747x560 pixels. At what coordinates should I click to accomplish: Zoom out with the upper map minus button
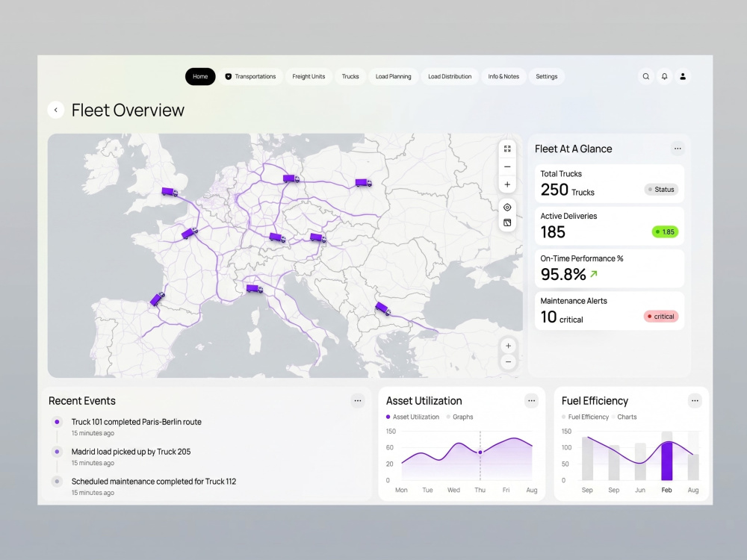[x=507, y=167]
